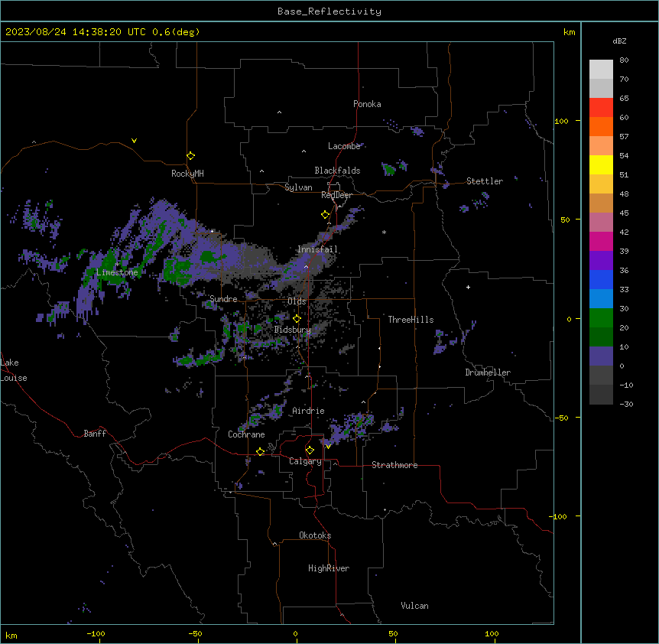Click the Calgary city label
Screen dimensions: 659x644
[x=305, y=461]
